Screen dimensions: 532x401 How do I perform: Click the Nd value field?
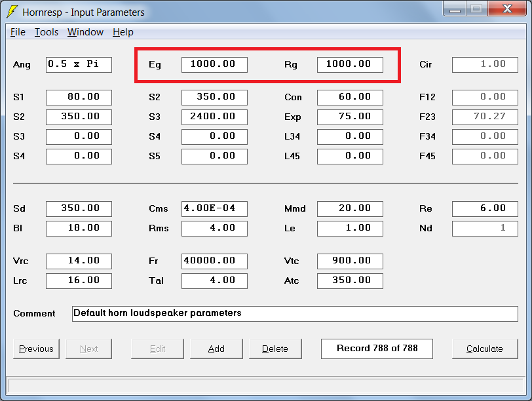coord(485,229)
